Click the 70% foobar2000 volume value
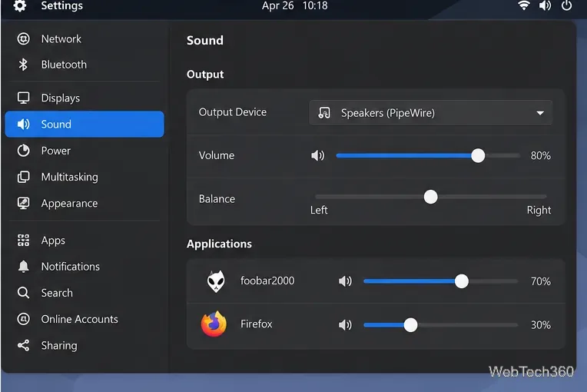The image size is (587, 392). [x=541, y=281]
